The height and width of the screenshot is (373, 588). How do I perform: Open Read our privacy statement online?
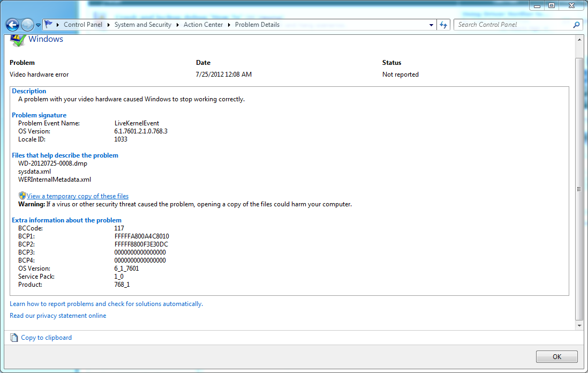pyautogui.click(x=58, y=316)
